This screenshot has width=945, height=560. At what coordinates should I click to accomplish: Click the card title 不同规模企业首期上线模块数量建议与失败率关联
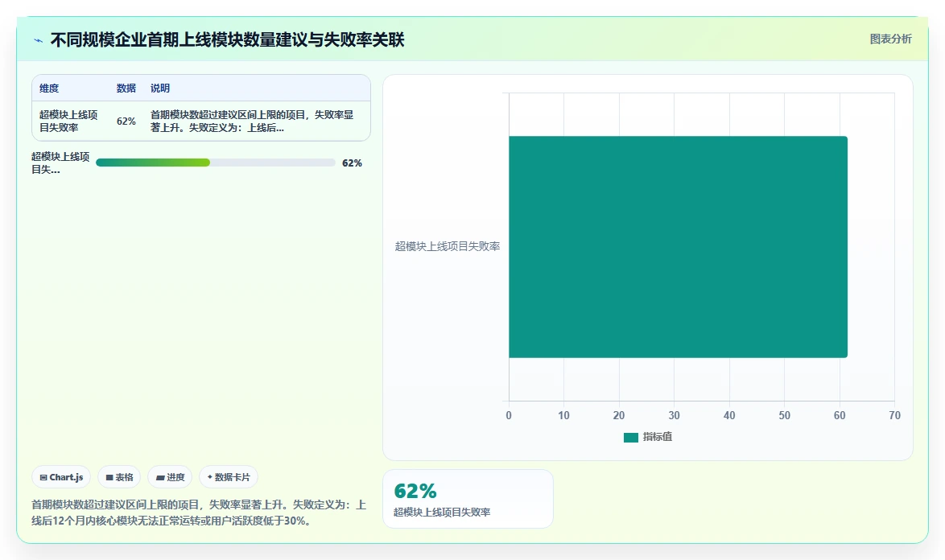[227, 39]
